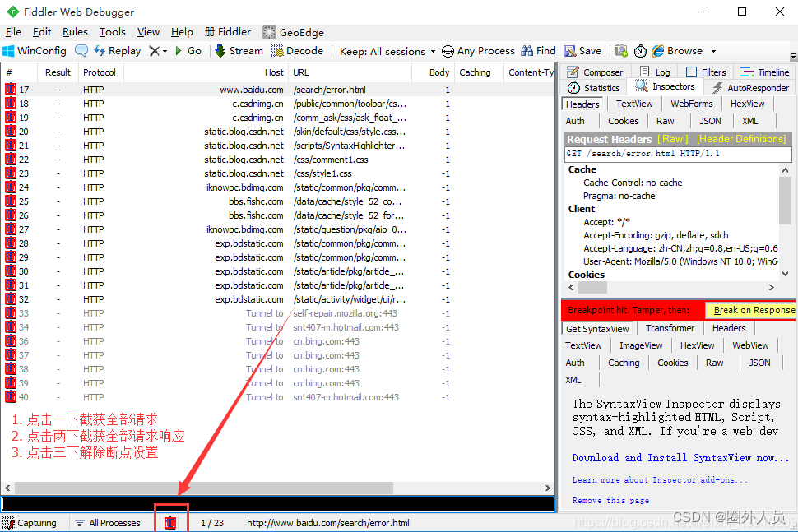Screen dimensions: 798x532
Task: Switch to the Log tab
Action: click(655, 72)
